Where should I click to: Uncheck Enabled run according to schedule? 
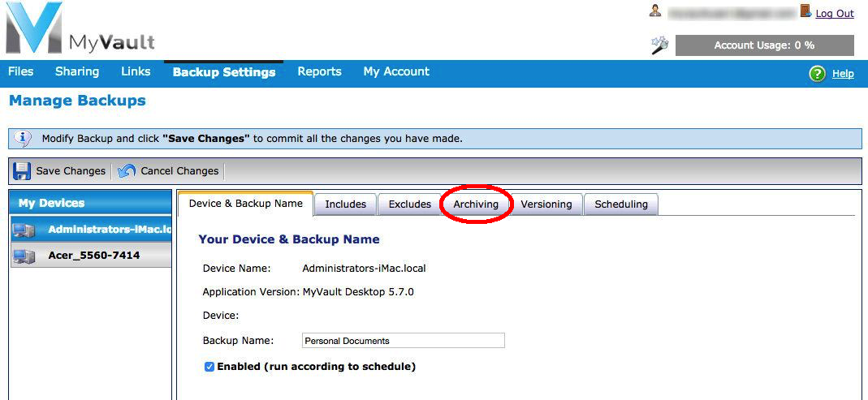(209, 367)
